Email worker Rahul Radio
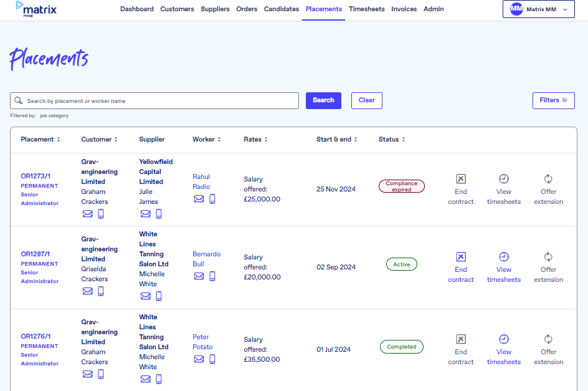This screenshot has width=588, height=391. tap(199, 199)
